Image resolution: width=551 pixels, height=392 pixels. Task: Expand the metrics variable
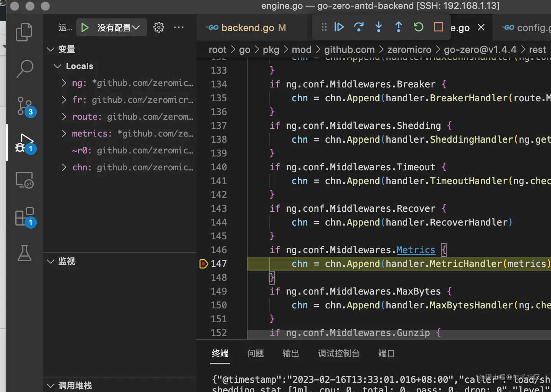(64, 133)
